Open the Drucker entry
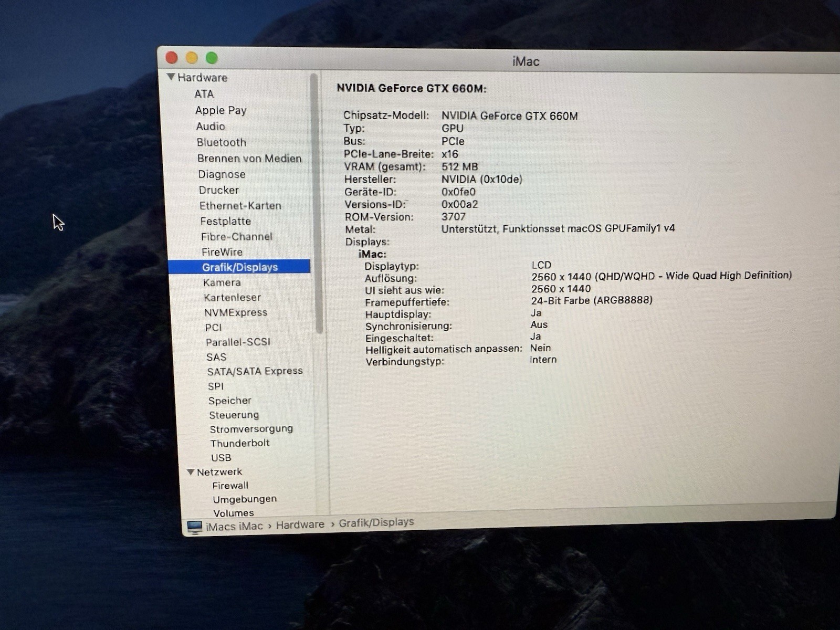 [218, 190]
